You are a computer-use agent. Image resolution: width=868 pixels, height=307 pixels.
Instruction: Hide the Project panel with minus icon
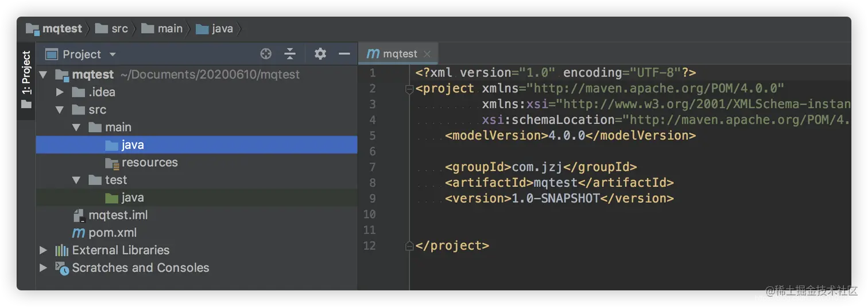click(344, 54)
